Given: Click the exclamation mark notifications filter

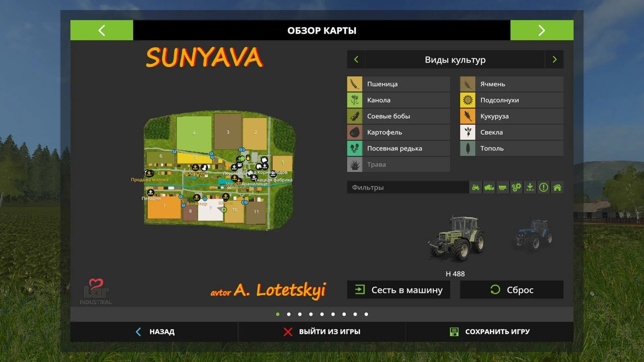Looking at the screenshot, I should [543, 187].
